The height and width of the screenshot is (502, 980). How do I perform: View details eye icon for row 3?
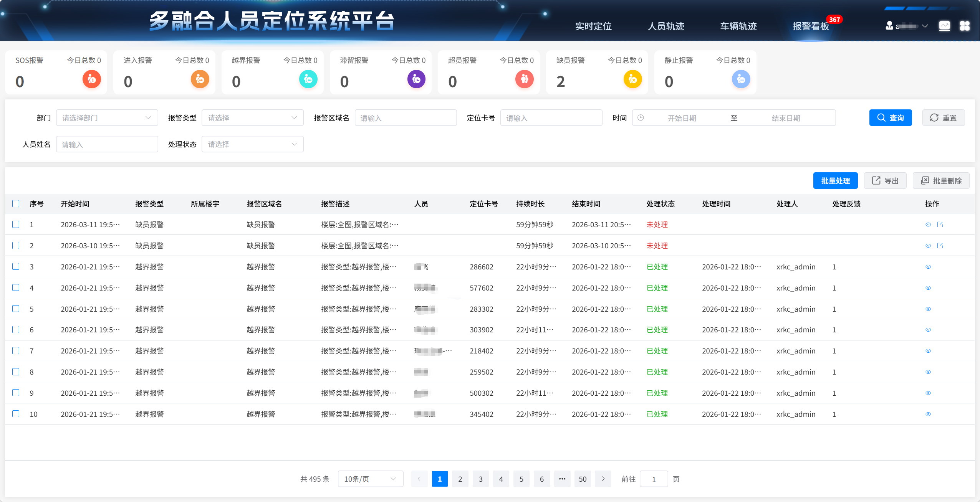coord(928,267)
